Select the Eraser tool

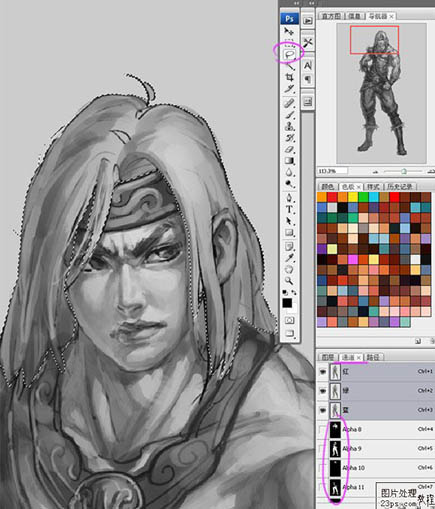(290, 149)
